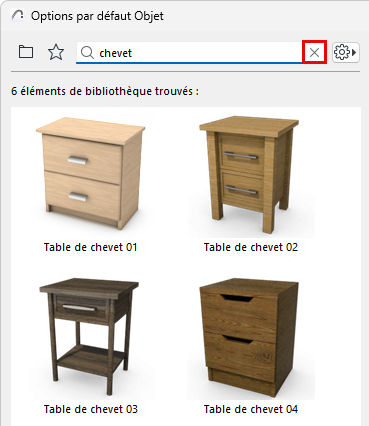Select the Table de chevet 04 thumbnail
Image resolution: width=369 pixels, height=426 pixels.
point(249,337)
